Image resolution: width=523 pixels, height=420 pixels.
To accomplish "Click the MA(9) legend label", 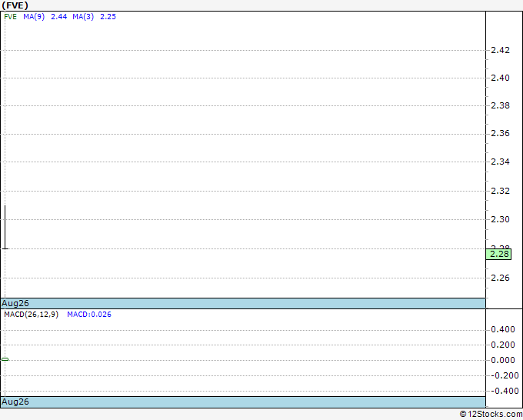I will point(34,17).
